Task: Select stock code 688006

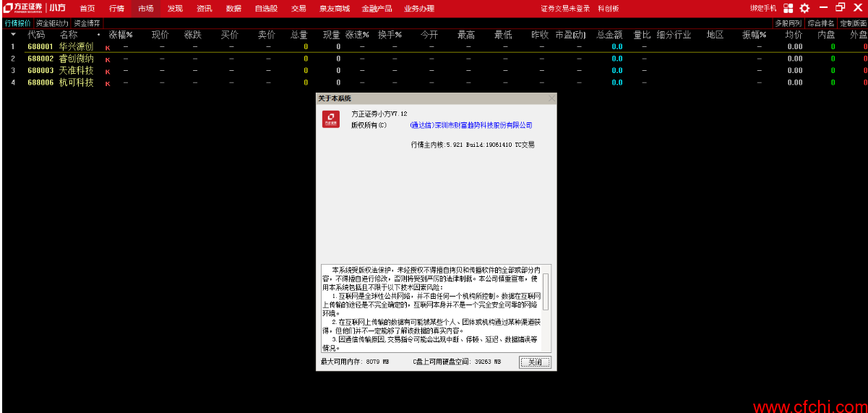Action: pos(40,82)
